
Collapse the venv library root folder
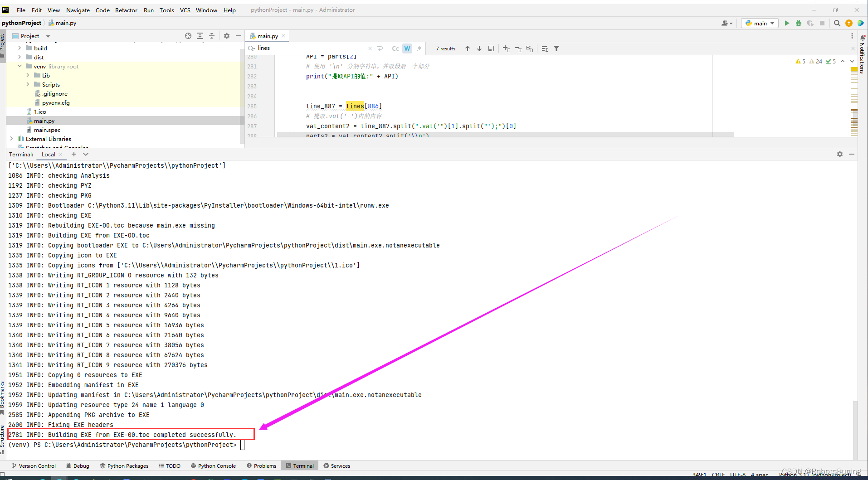point(20,66)
